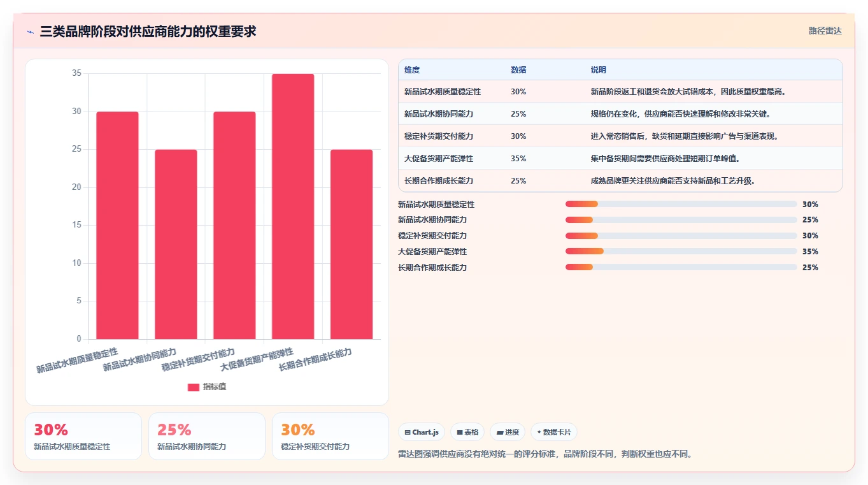Image resolution: width=868 pixels, height=485 pixels.
Task: Click the 长期合作期成长能力 progress bar
Action: coord(681,267)
